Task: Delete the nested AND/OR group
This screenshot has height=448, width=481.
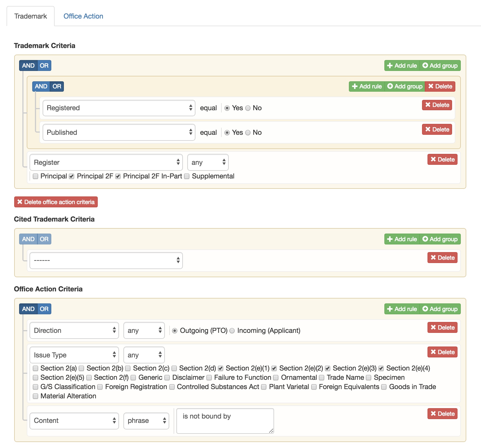Action: point(440,86)
